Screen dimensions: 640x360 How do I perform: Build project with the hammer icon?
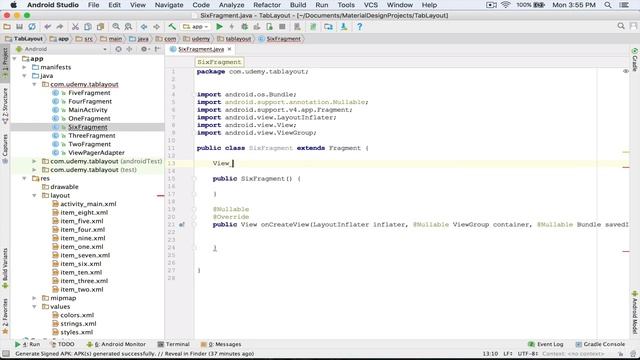[172, 27]
